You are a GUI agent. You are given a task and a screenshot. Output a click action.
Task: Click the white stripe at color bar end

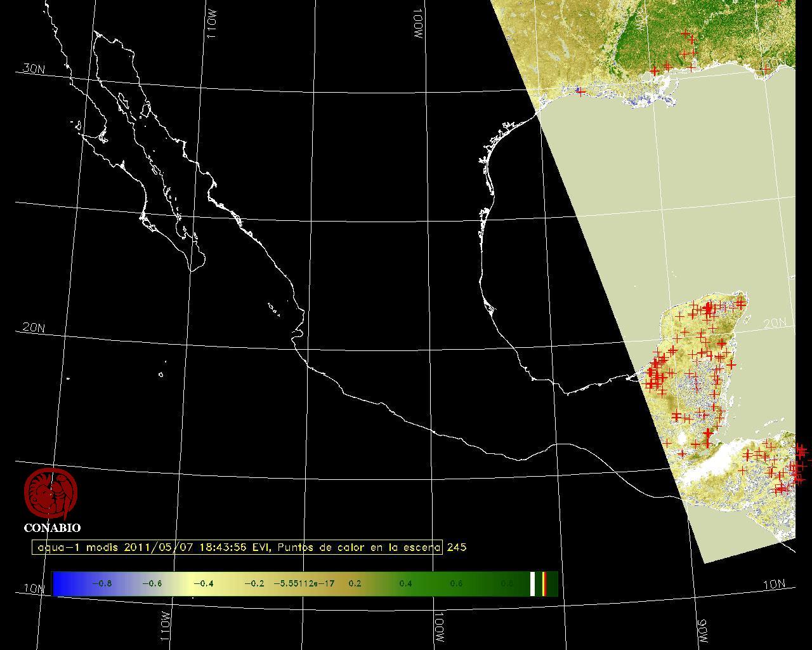tap(533, 583)
